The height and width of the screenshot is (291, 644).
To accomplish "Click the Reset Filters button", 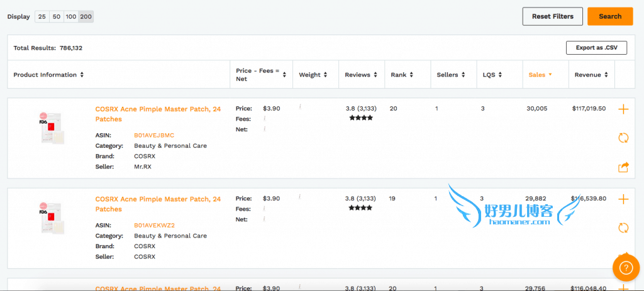I will coord(552,16).
